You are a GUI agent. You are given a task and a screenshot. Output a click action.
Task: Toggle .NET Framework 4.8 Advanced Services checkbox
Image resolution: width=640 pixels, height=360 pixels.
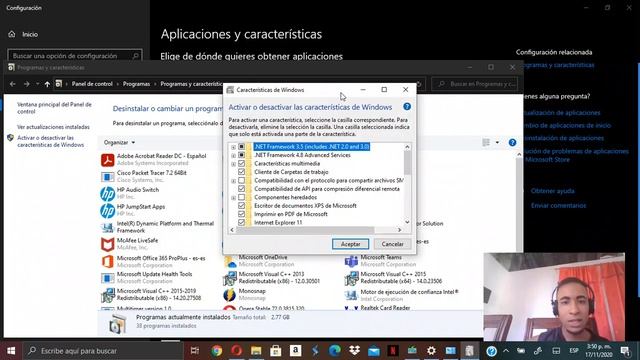pos(242,155)
